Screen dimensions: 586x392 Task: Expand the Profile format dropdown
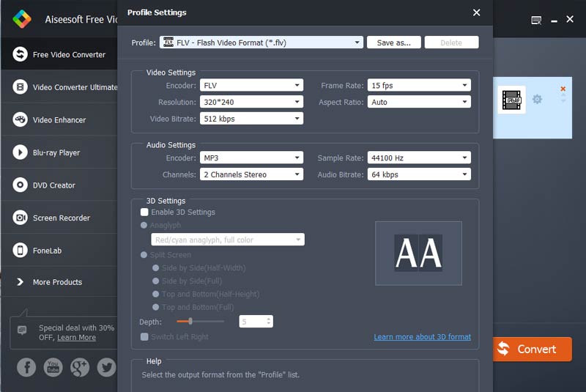point(261,42)
